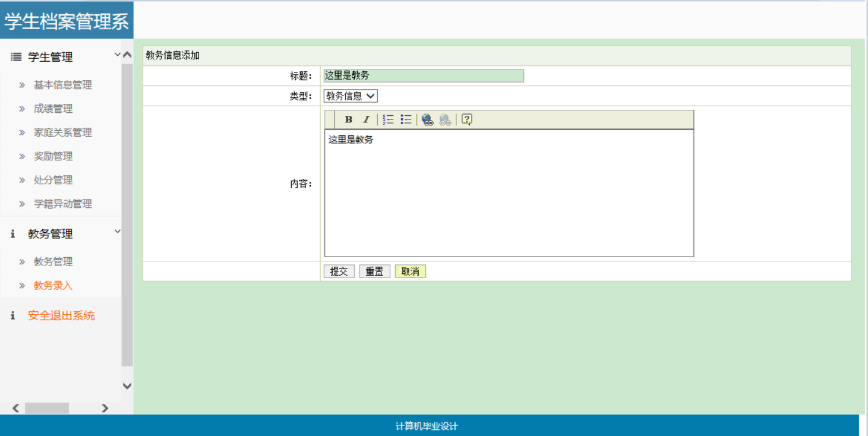
Task: Toggle italic formatting in the editor
Action: pyautogui.click(x=366, y=119)
